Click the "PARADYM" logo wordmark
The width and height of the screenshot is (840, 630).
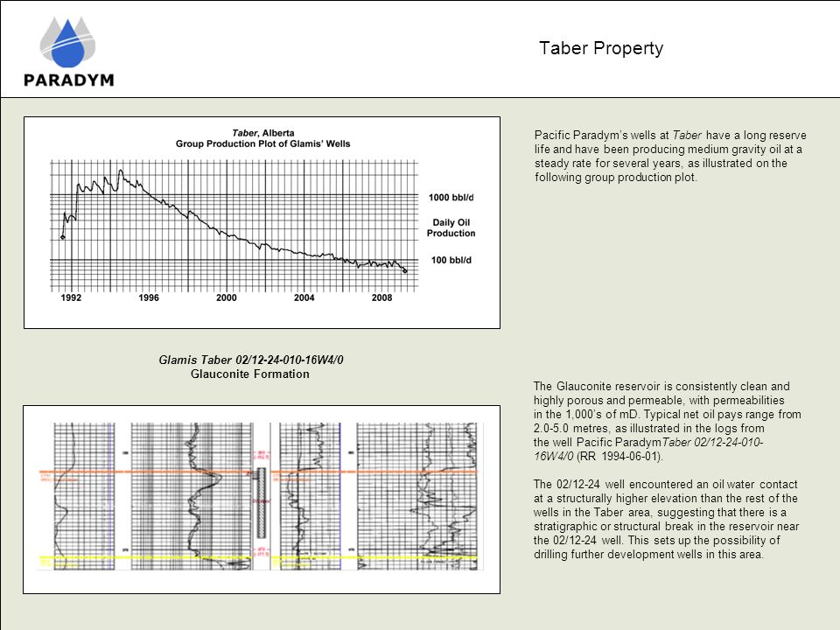pyautogui.click(x=68, y=80)
